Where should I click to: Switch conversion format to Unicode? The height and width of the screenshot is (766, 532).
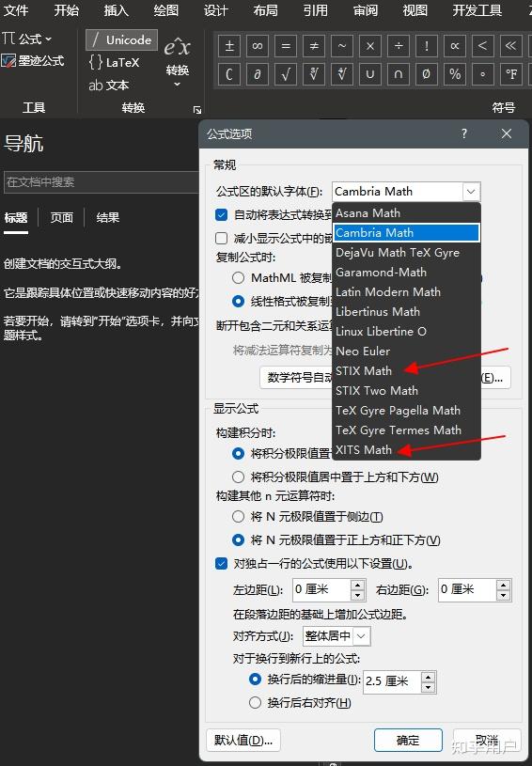[x=121, y=39]
